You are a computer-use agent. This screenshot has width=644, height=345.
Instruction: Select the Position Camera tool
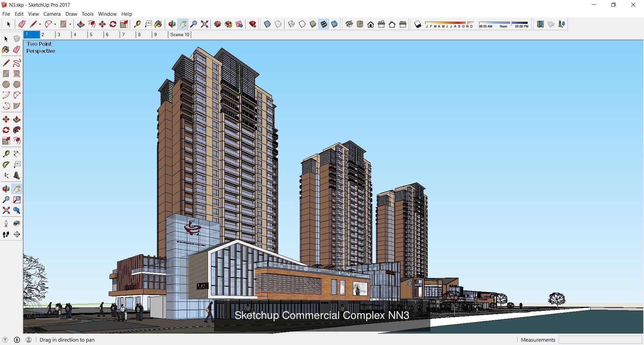coord(6,223)
